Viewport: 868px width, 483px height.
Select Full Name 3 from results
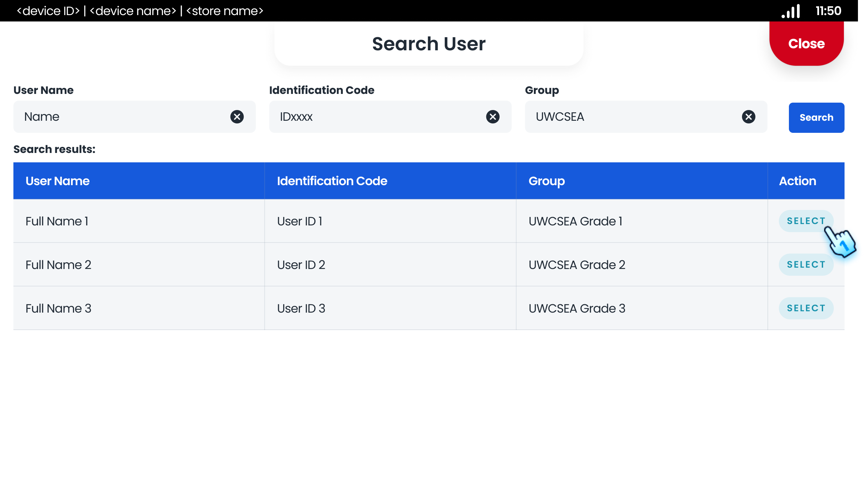(806, 308)
